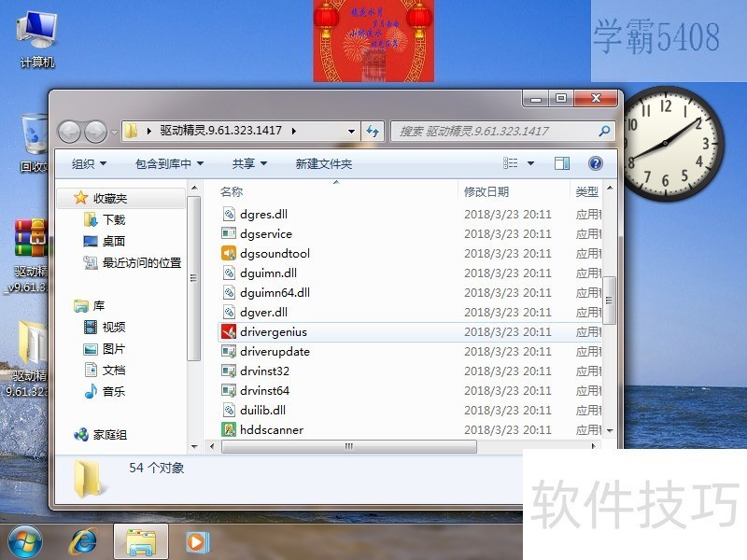Sort by 名称 column header

(232, 192)
